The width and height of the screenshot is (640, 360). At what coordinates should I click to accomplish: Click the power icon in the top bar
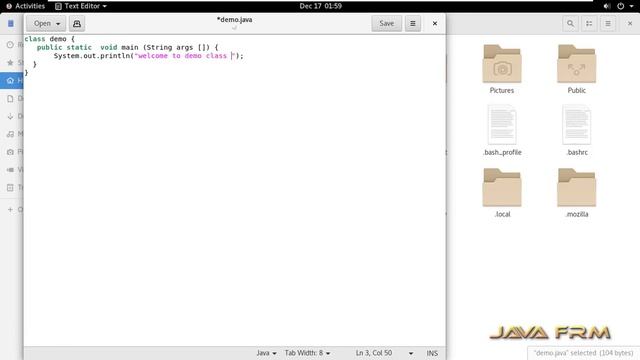coord(620,6)
